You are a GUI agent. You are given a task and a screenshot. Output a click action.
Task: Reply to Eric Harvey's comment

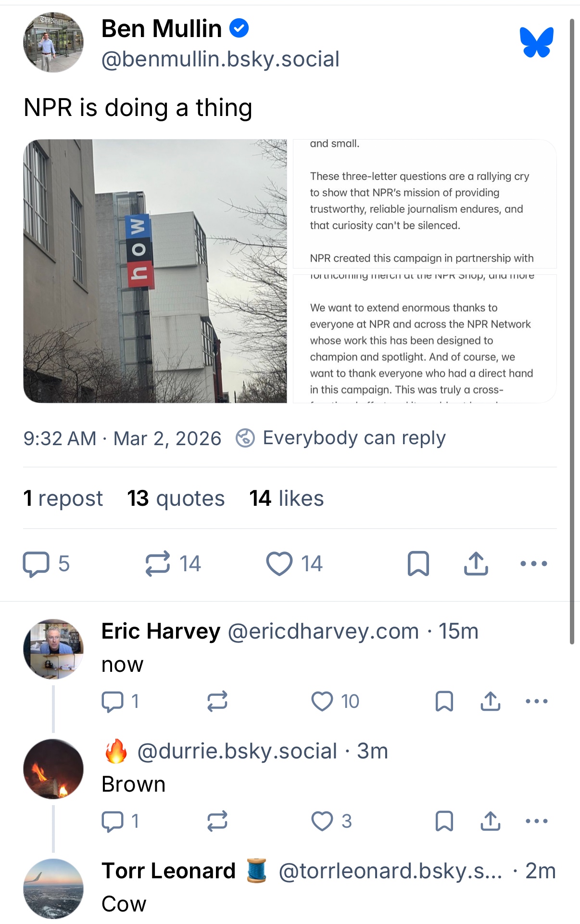(120, 701)
